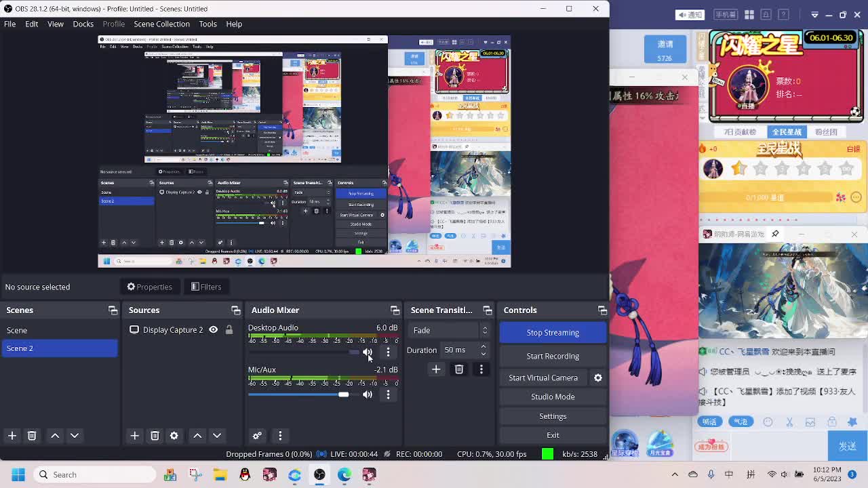Click Stop Streaming button
The image size is (868, 488).
pos(553,332)
